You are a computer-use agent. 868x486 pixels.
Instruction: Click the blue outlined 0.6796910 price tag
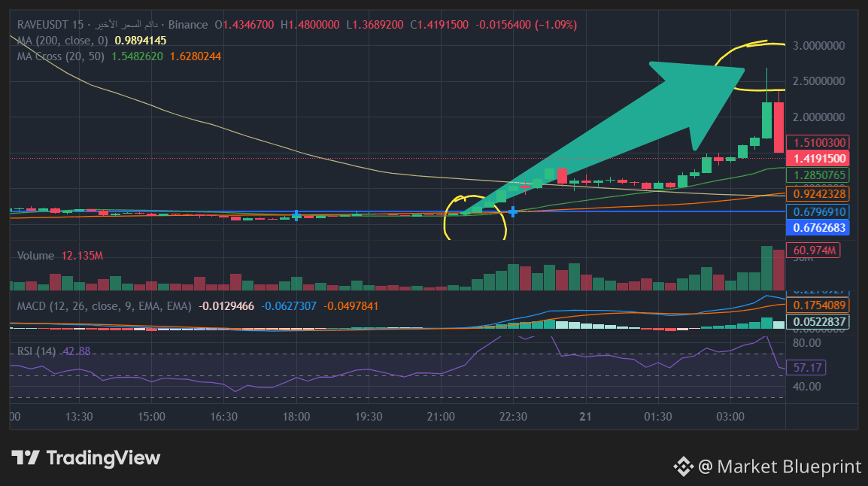818,212
